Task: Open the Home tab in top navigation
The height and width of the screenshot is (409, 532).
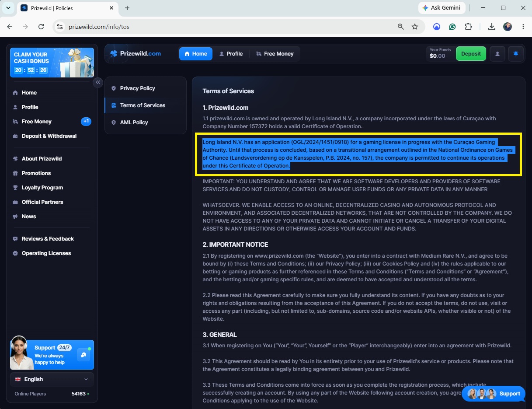Action: pyautogui.click(x=196, y=54)
